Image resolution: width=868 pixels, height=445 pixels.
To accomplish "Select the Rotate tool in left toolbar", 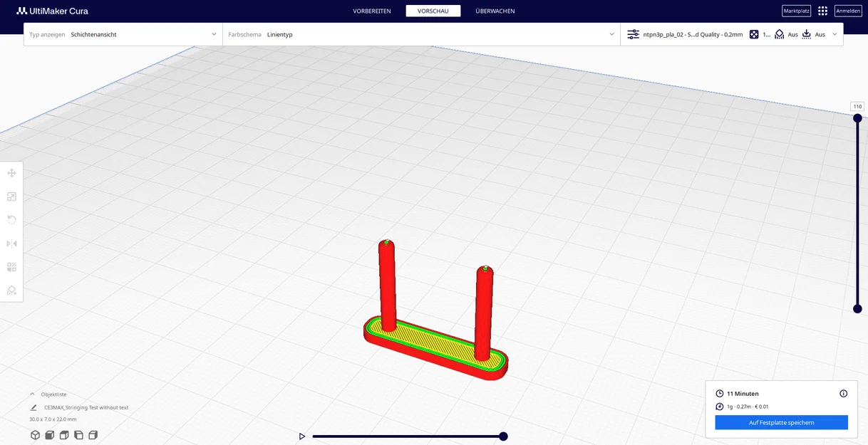I will [11, 220].
